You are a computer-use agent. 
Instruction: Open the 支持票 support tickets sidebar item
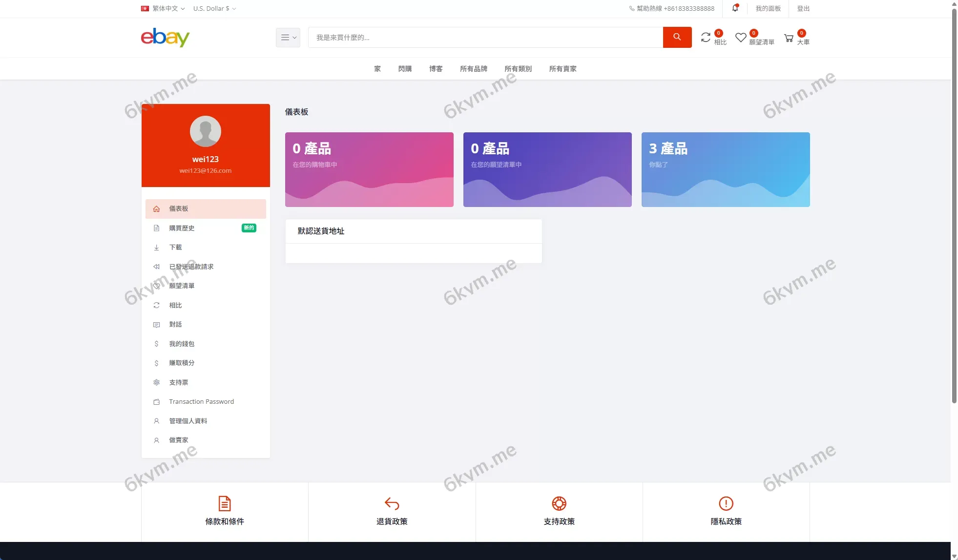(178, 382)
